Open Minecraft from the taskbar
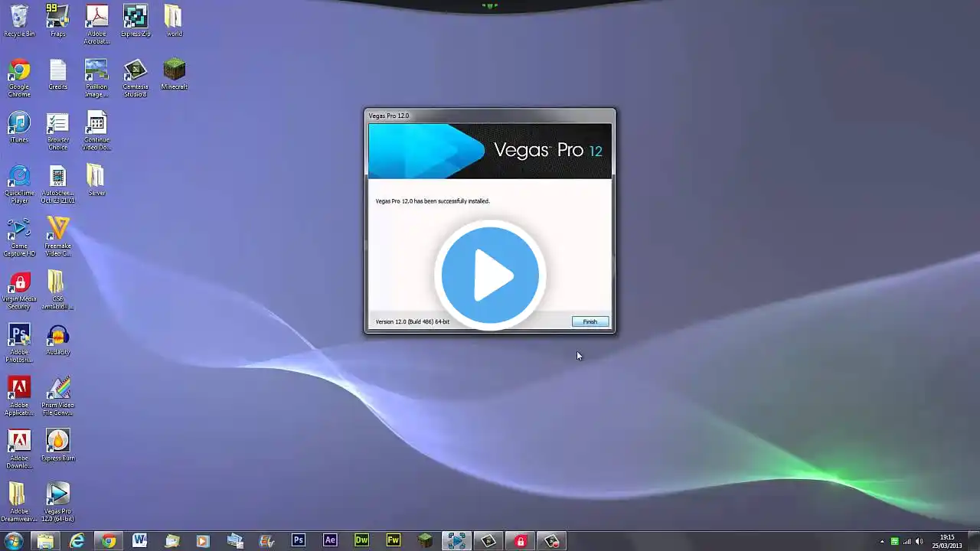The height and width of the screenshot is (551, 980). (x=425, y=541)
